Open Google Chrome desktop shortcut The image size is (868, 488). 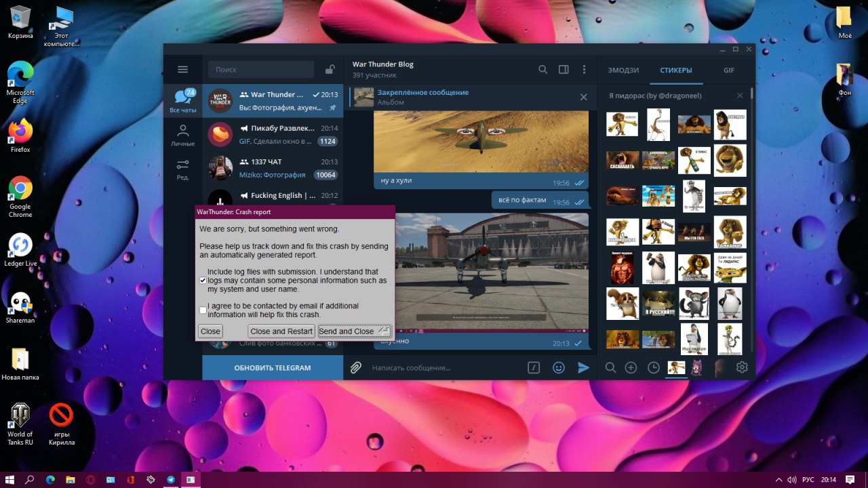pyautogui.click(x=20, y=197)
